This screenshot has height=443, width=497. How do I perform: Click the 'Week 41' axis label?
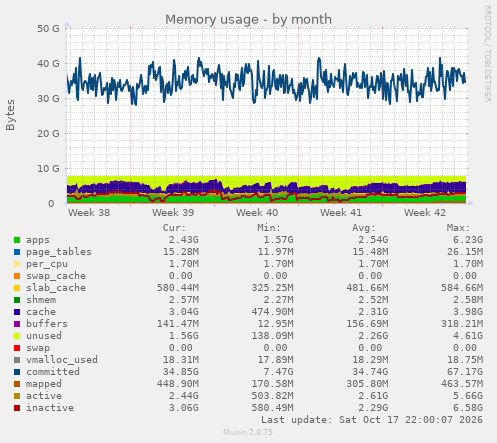341,213
